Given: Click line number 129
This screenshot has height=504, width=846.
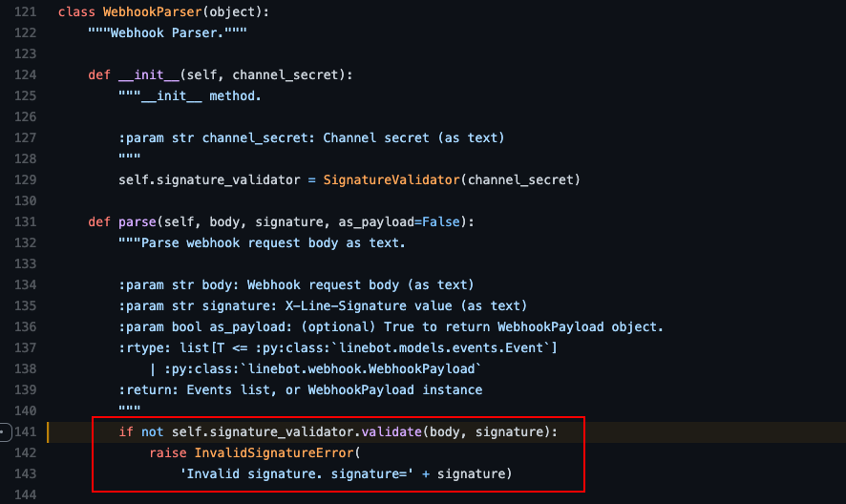Looking at the screenshot, I should (x=26, y=179).
